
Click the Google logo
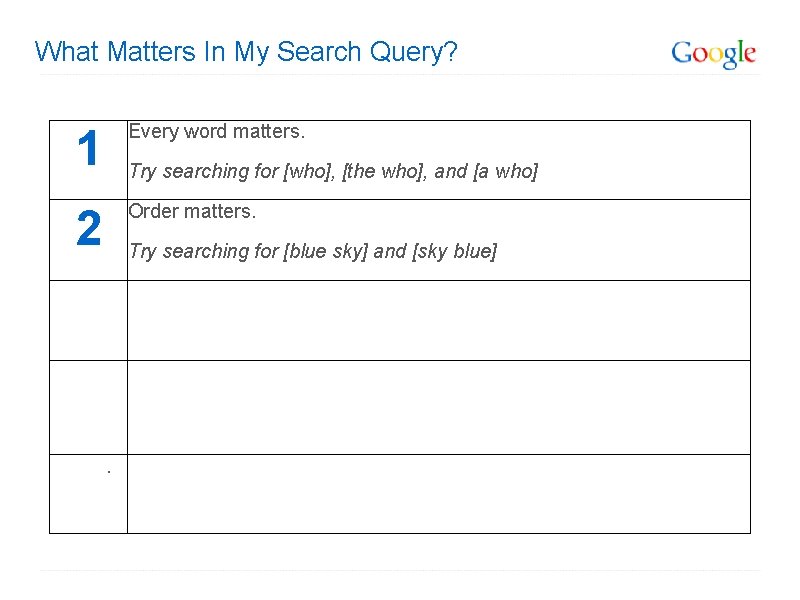(x=713, y=54)
